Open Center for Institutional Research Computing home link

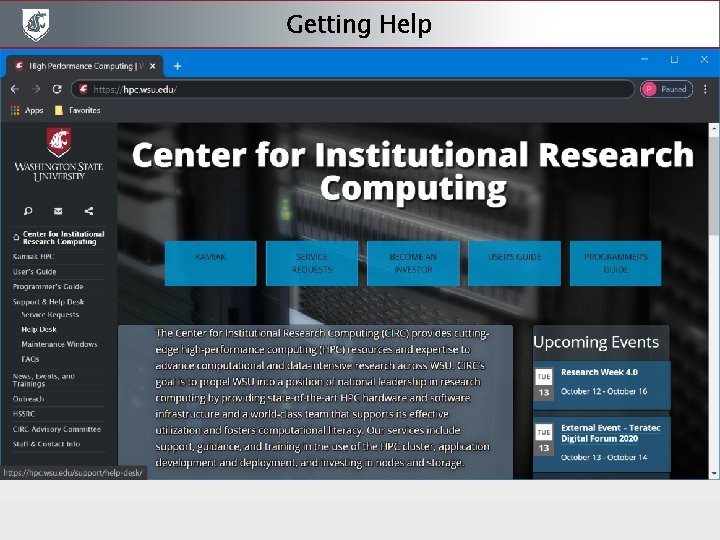(59, 237)
